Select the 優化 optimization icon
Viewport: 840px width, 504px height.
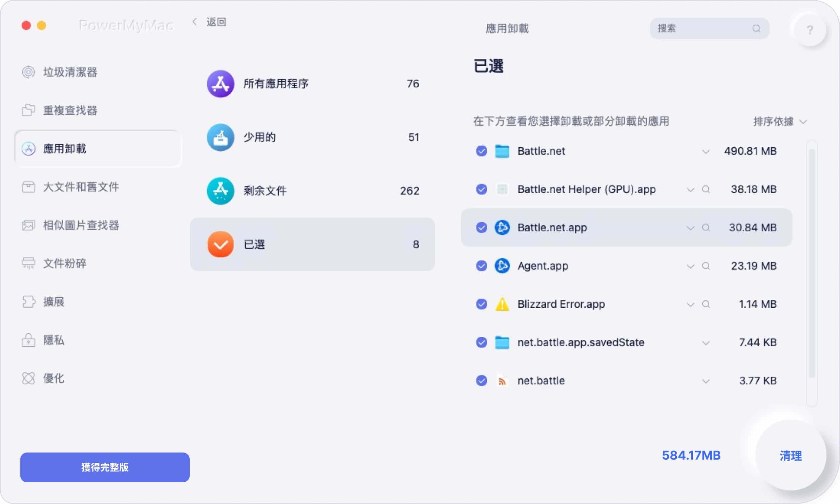pyautogui.click(x=28, y=378)
